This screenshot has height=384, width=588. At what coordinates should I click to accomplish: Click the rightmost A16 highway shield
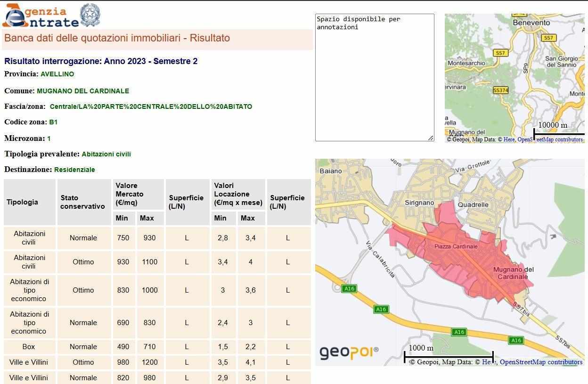pos(516,340)
